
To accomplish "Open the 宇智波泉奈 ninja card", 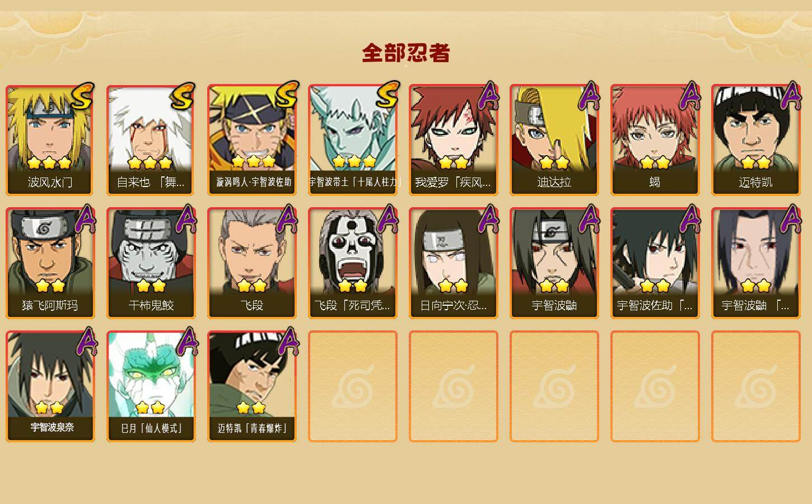I will [x=50, y=386].
